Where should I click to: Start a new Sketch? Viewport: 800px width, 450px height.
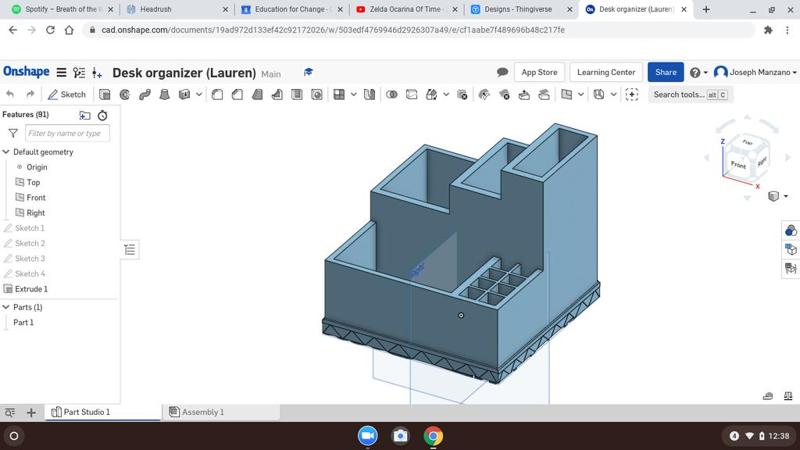coord(67,95)
